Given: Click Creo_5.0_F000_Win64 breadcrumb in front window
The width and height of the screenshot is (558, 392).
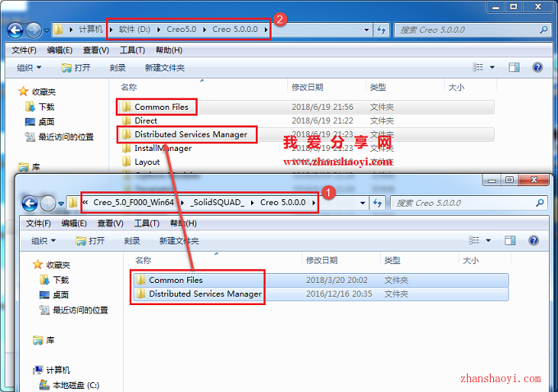Looking at the screenshot, I should (134, 203).
